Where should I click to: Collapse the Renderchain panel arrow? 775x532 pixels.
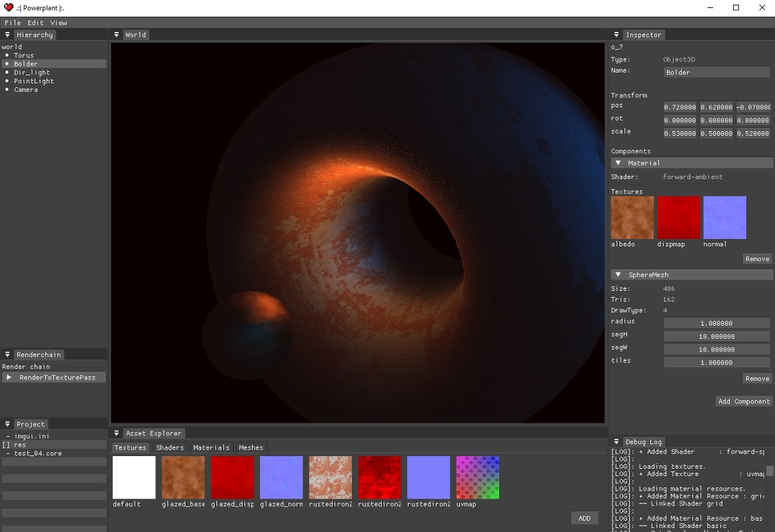(x=7, y=354)
